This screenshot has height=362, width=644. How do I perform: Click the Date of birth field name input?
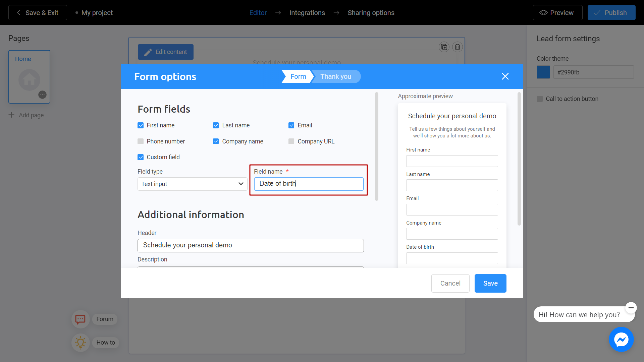pos(309,183)
